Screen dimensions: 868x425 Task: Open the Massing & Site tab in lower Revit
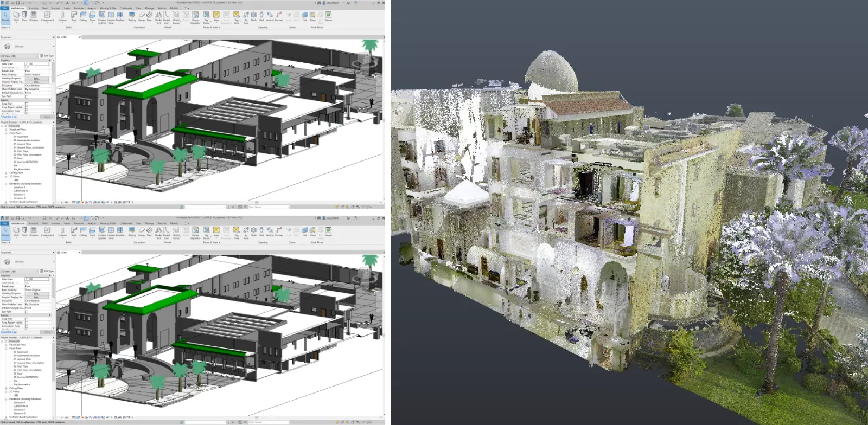[107, 223]
